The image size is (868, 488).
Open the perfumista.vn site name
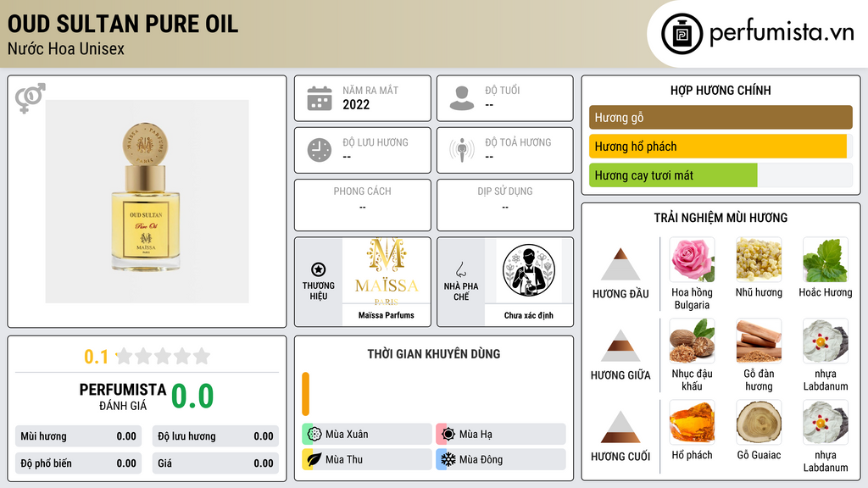click(x=782, y=33)
